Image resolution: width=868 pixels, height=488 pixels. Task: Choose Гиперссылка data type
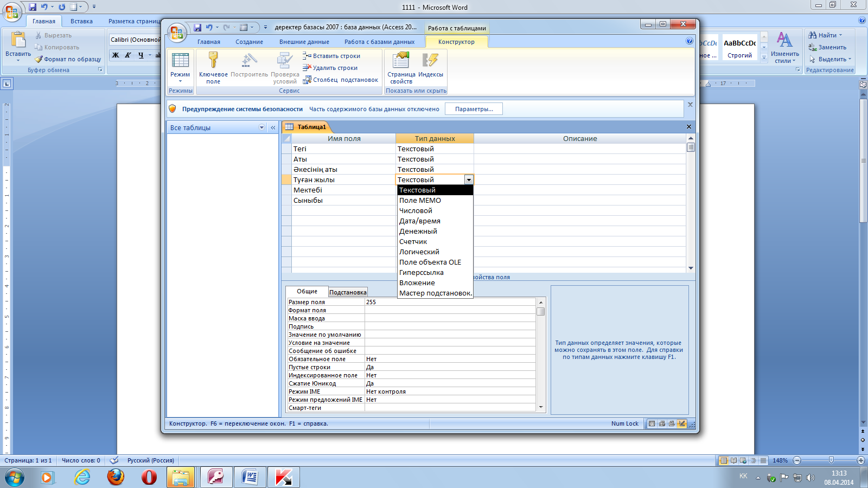pyautogui.click(x=435, y=272)
